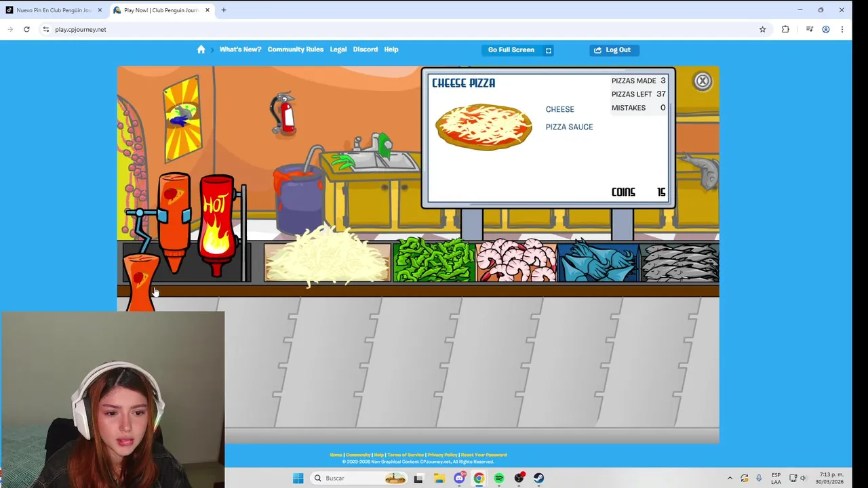Click the footer Reset Your Password link
868x488 pixels.
(484, 455)
